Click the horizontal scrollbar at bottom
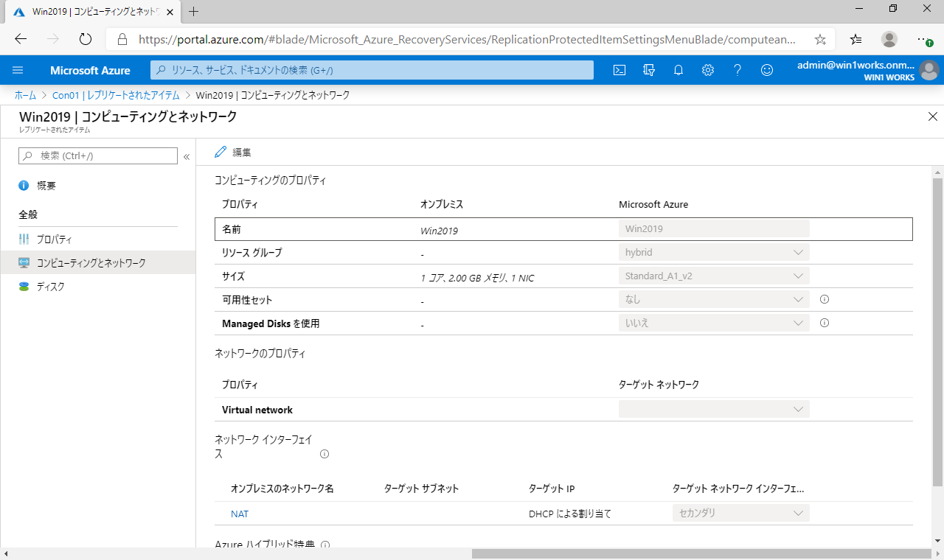The width and height of the screenshot is (944, 560). [x=701, y=553]
